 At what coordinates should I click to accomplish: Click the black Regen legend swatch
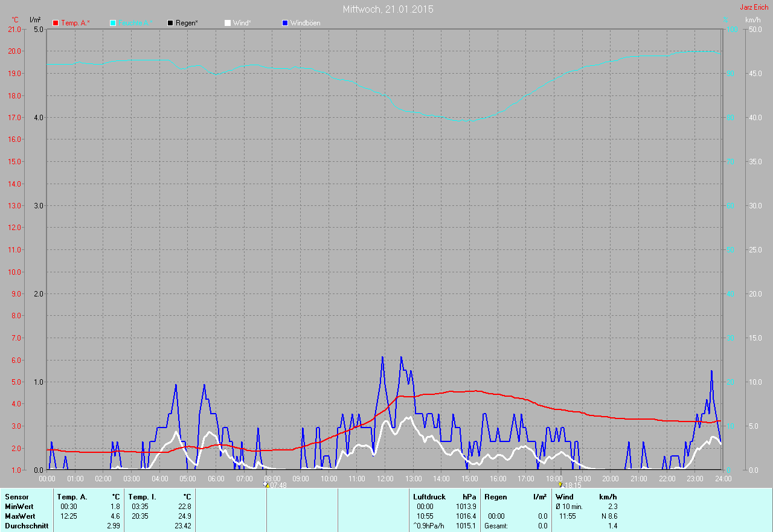(x=170, y=23)
